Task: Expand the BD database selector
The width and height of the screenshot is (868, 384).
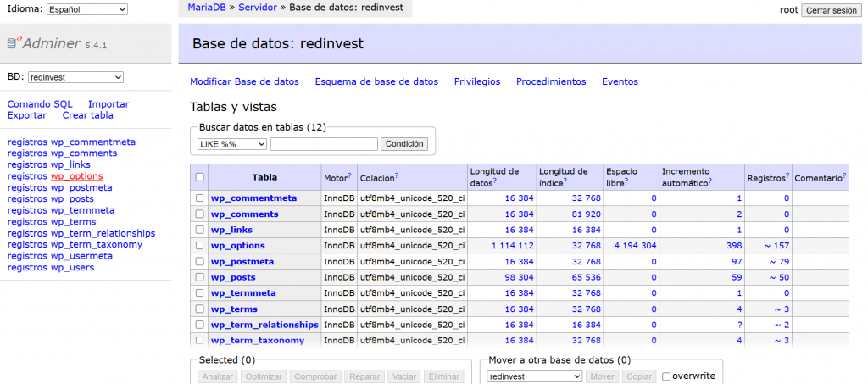Action: (75, 77)
